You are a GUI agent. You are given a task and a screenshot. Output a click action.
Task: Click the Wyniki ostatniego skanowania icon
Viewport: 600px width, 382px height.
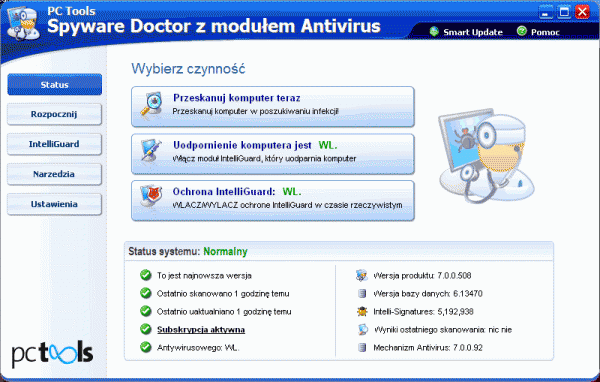pyautogui.click(x=362, y=329)
